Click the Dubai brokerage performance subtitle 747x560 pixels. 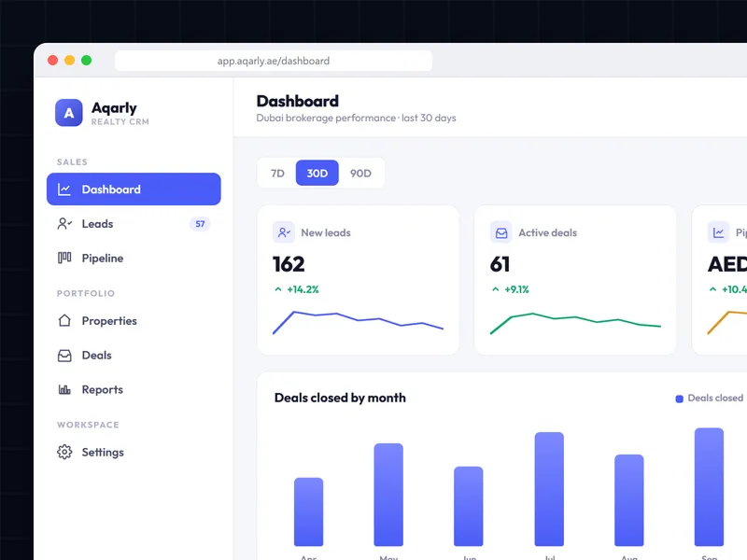click(357, 118)
